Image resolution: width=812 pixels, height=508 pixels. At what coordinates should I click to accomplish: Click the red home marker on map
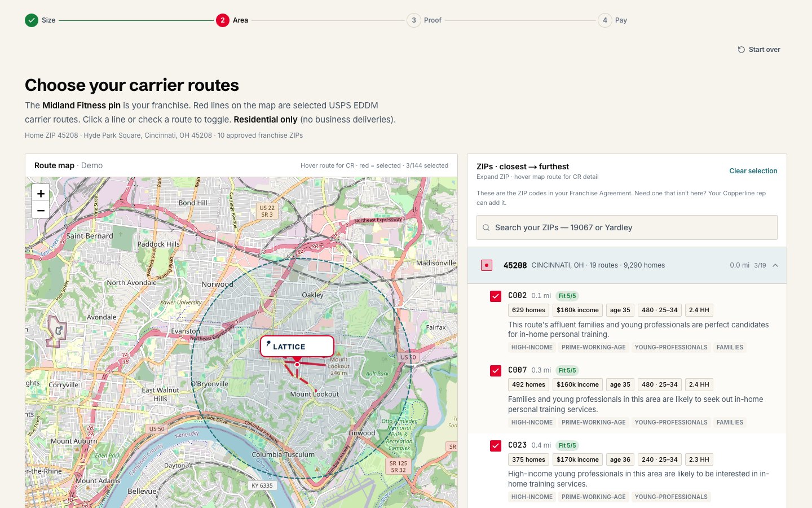(297, 365)
